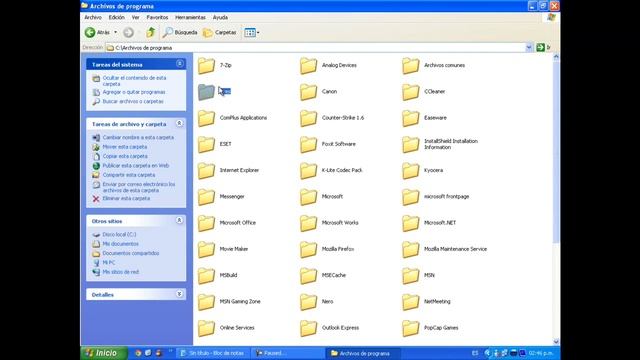Open the Edición menu
This screenshot has height=360, width=640.
coord(116,18)
